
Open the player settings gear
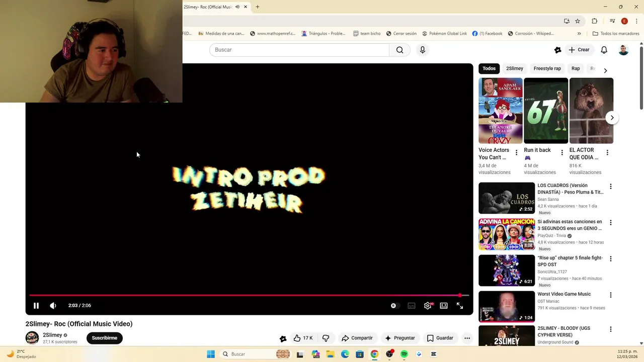point(428,306)
